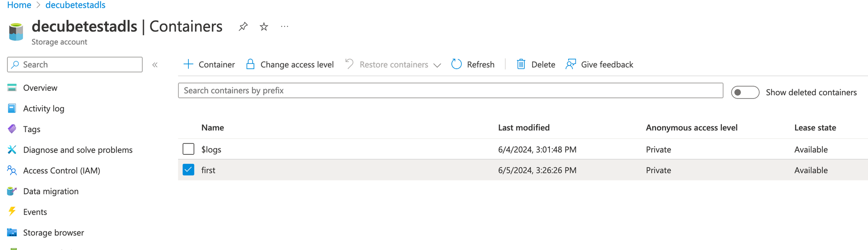The width and height of the screenshot is (868, 250).
Task: Click the Search containers by prefix field
Action: [450, 90]
